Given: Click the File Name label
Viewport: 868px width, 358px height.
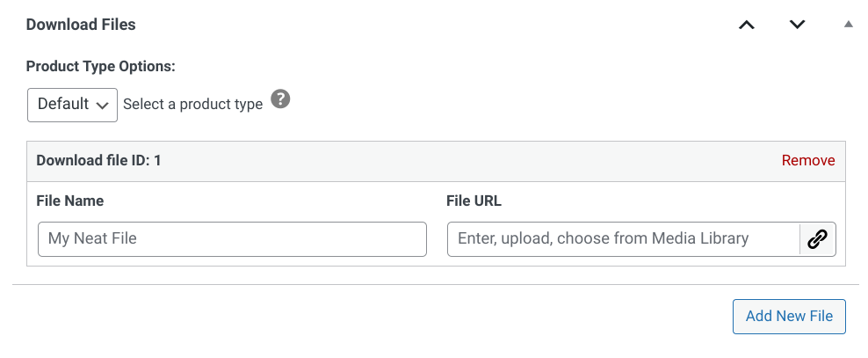Looking at the screenshot, I should click(70, 201).
